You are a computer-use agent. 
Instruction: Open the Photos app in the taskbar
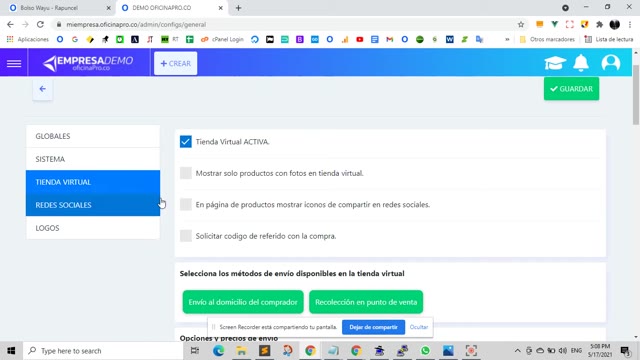pyautogui.click(x=448, y=351)
